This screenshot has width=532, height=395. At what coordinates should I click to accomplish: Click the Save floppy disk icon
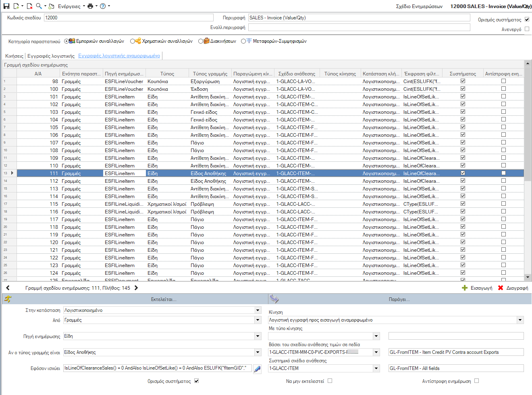(6, 6)
